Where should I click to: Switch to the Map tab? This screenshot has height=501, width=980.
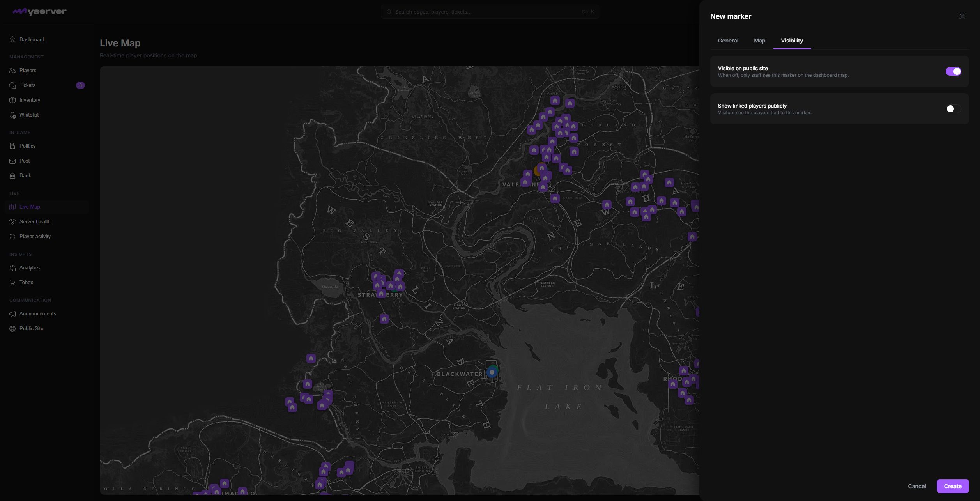tap(759, 41)
